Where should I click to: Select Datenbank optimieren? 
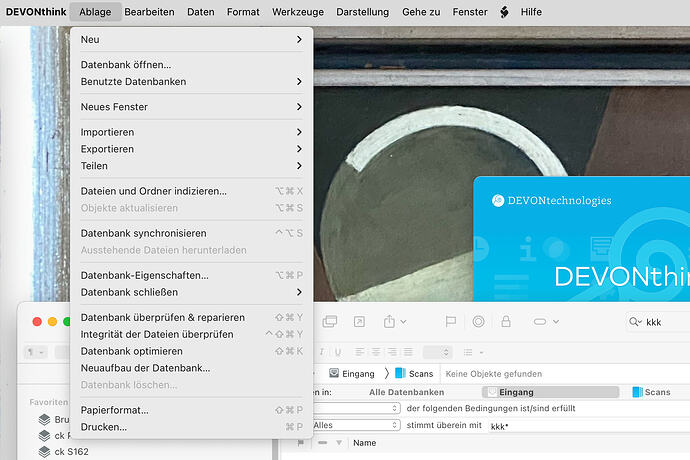(x=191, y=351)
